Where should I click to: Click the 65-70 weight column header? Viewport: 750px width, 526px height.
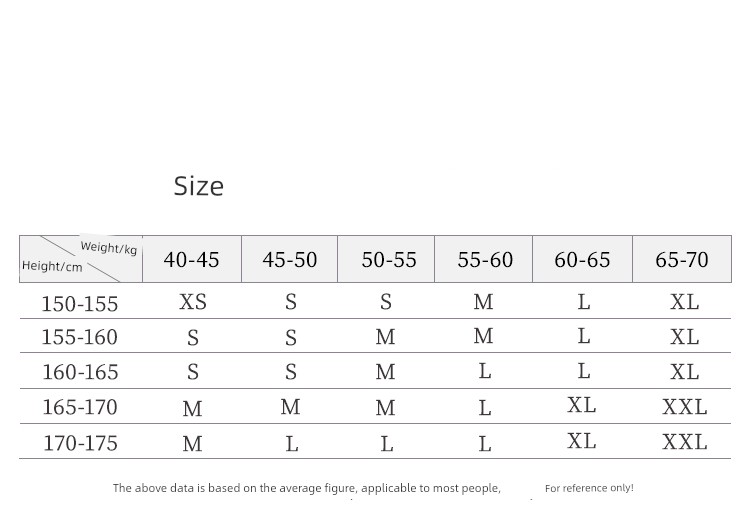[x=682, y=260]
